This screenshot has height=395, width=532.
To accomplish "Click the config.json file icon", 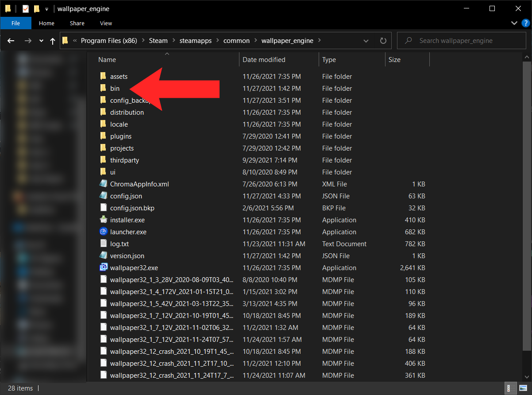I will (103, 196).
